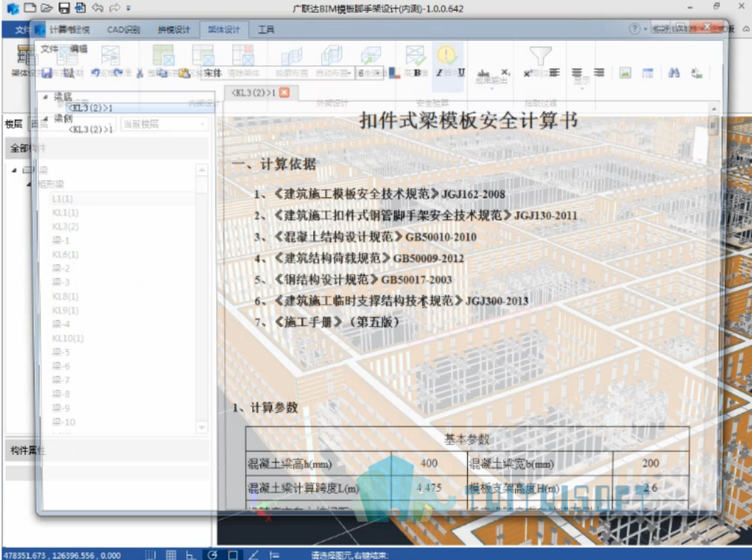Open the 文件 menu in the report window

click(x=50, y=49)
